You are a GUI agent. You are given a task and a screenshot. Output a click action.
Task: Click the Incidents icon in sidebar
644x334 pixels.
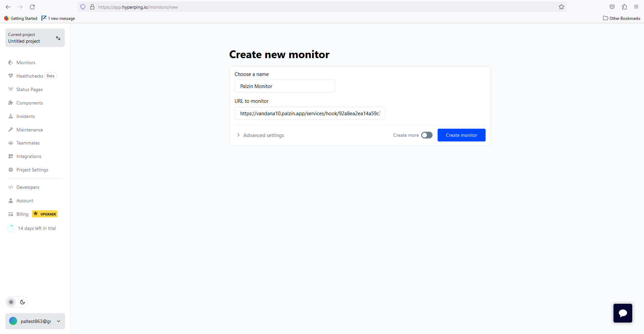click(11, 116)
